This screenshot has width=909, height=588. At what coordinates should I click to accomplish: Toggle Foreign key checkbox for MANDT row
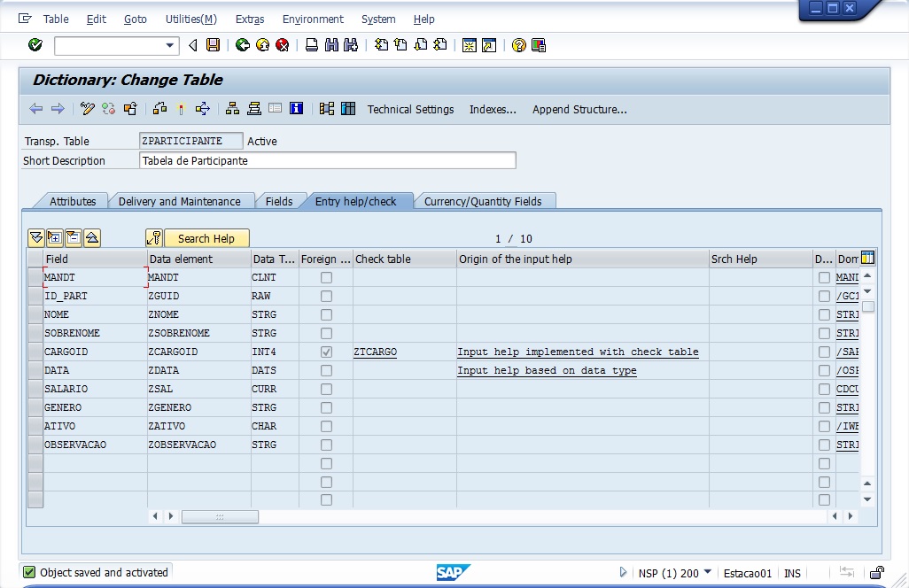pyautogui.click(x=326, y=278)
